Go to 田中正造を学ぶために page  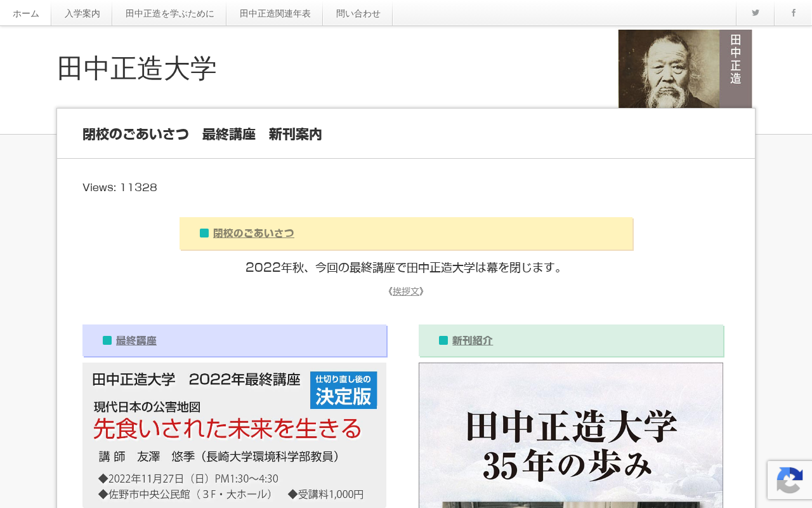pyautogui.click(x=169, y=13)
